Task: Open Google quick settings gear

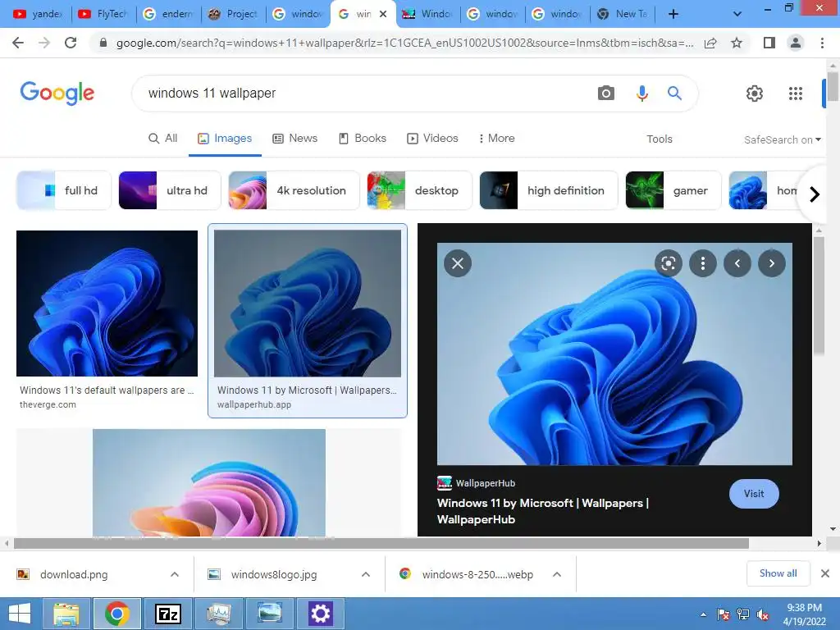Action: (x=755, y=94)
